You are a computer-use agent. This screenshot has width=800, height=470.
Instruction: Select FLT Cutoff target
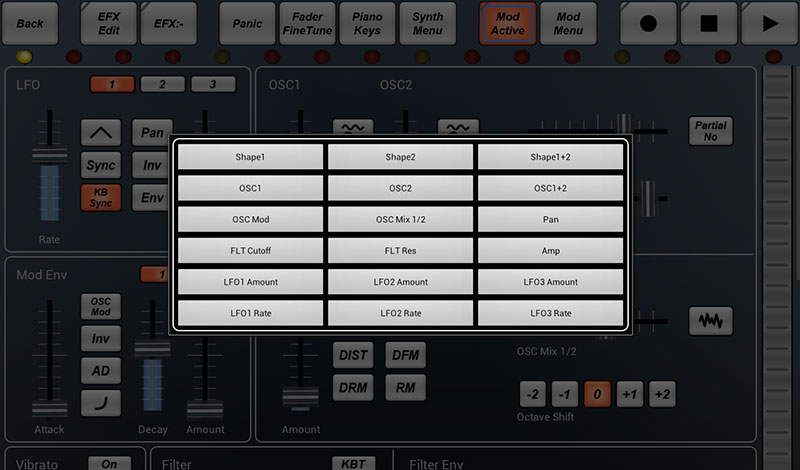(250, 251)
